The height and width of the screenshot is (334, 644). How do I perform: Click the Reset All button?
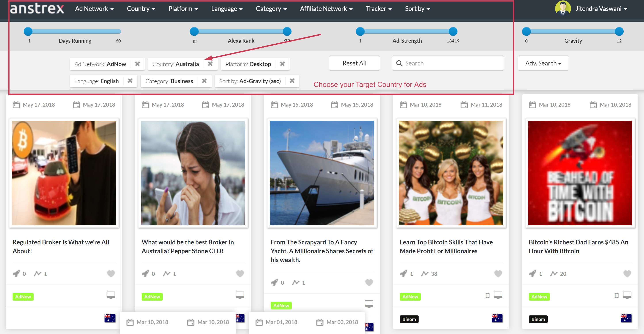coord(354,63)
